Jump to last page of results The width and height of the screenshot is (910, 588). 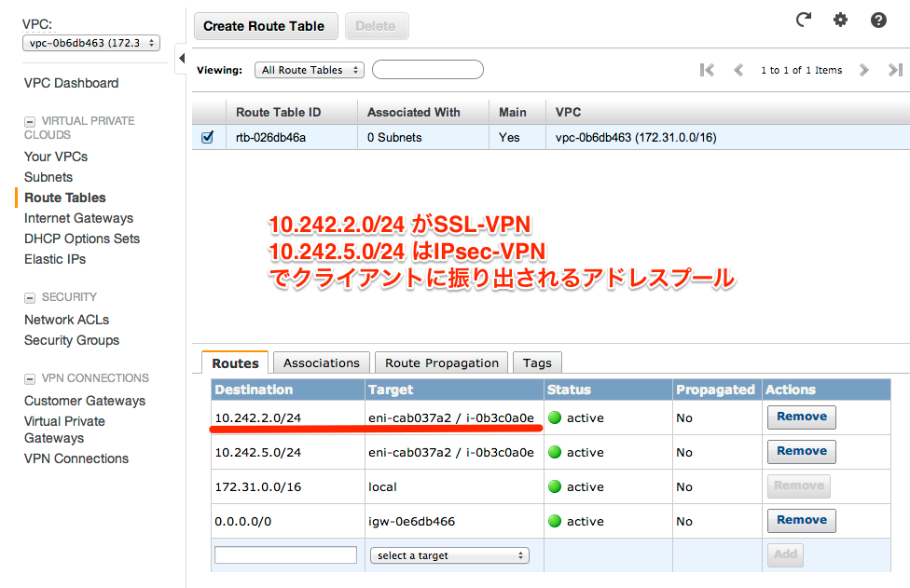click(x=895, y=70)
